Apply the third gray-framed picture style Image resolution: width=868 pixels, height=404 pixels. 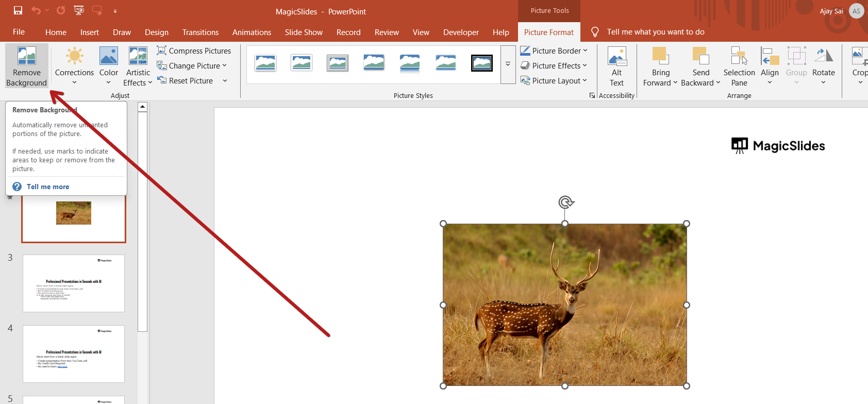pos(338,63)
